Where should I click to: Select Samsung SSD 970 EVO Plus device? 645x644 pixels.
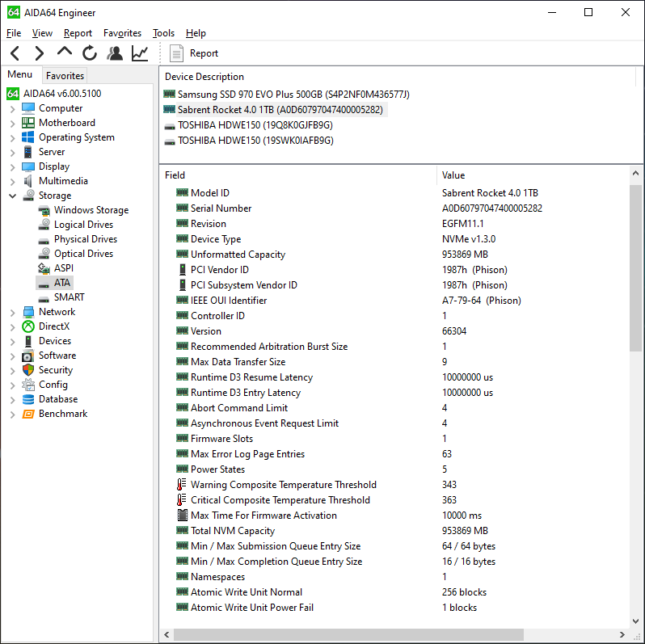click(x=293, y=95)
